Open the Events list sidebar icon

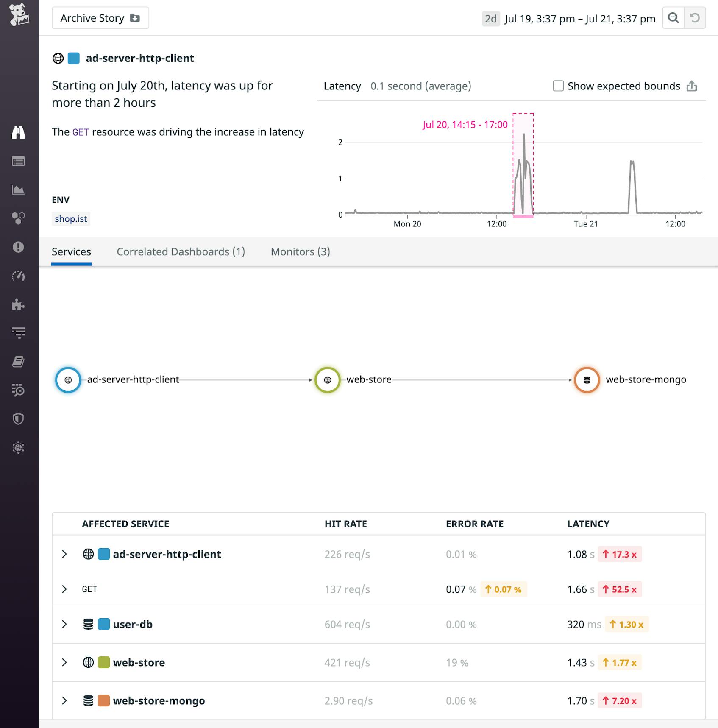(19, 161)
